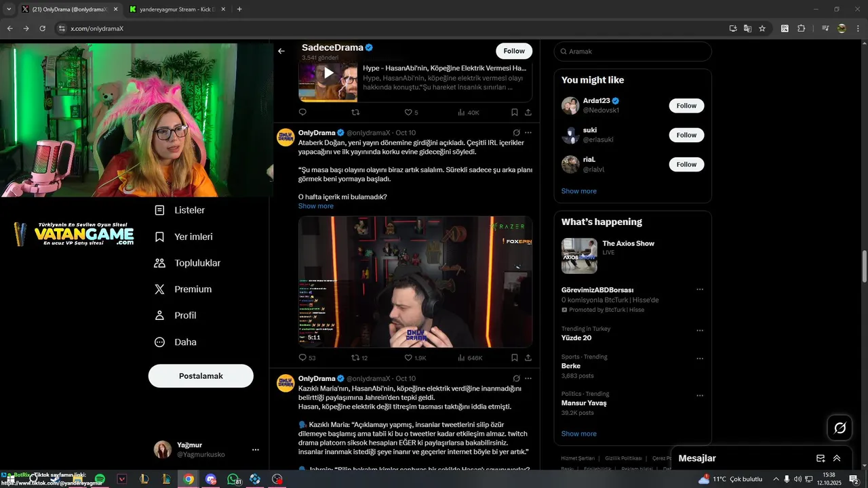Bookmark the Ataberk Doğan post
The image size is (868, 488).
(x=515, y=358)
